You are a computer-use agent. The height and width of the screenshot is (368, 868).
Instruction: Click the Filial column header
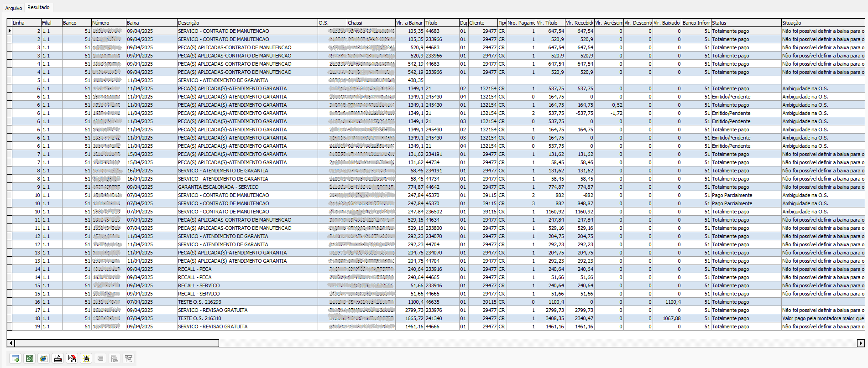(x=52, y=23)
